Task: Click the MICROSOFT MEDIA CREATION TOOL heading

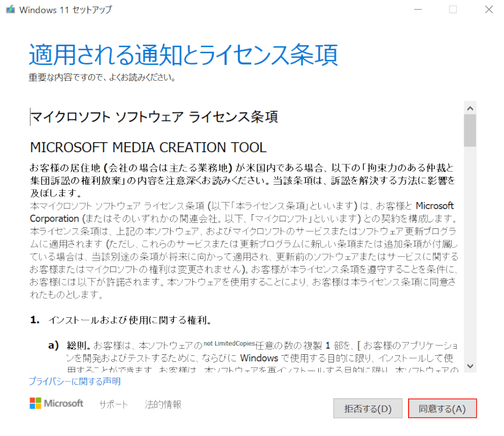Action: (x=148, y=147)
